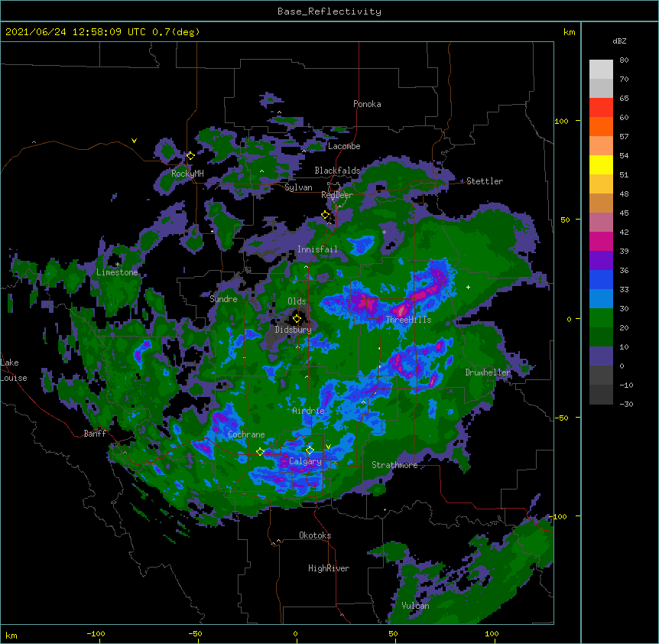Click the -100 km tick on bottom axis
Image resolution: width=659 pixels, height=644 pixels.
(x=96, y=633)
